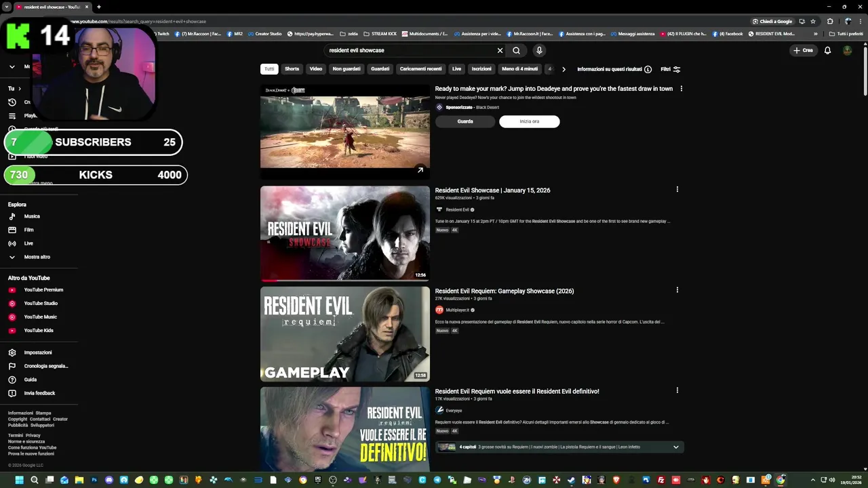Open more options for Resident Evil definitivo video

(677, 390)
